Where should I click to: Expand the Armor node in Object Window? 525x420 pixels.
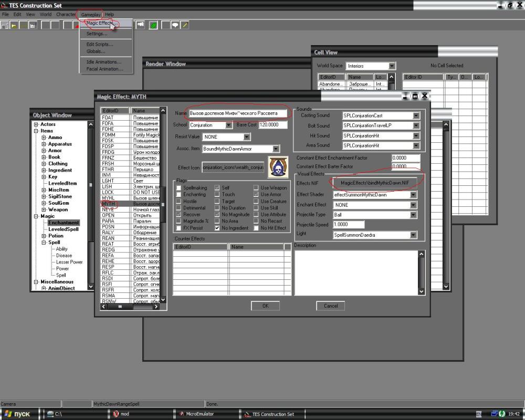point(44,151)
